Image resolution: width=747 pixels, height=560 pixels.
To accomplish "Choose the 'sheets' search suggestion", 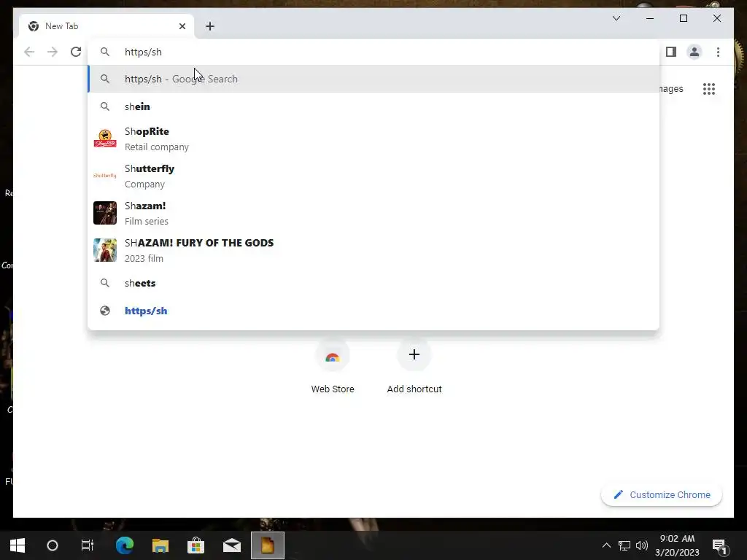I will tap(373, 284).
